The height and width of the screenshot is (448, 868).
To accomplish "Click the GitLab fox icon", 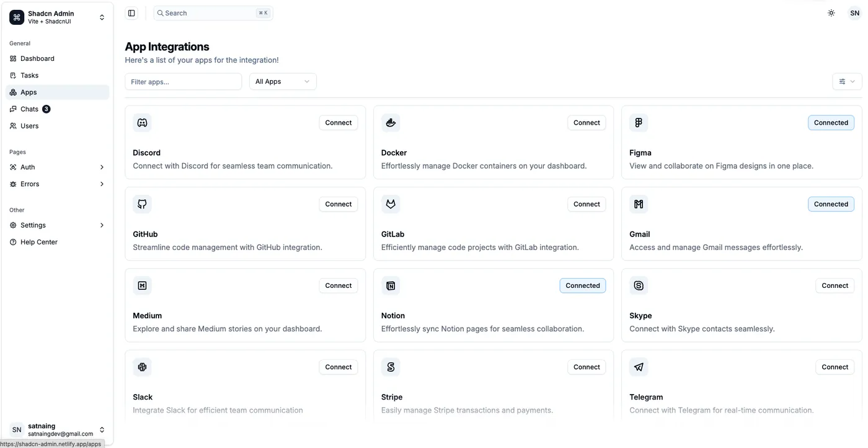I will [x=391, y=204].
